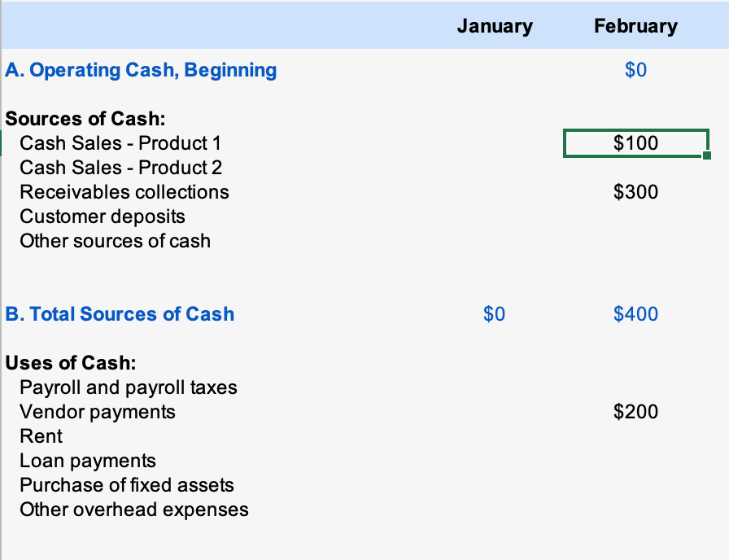729x560 pixels.
Task: Click the Sources of Cash heading
Action: (85, 119)
